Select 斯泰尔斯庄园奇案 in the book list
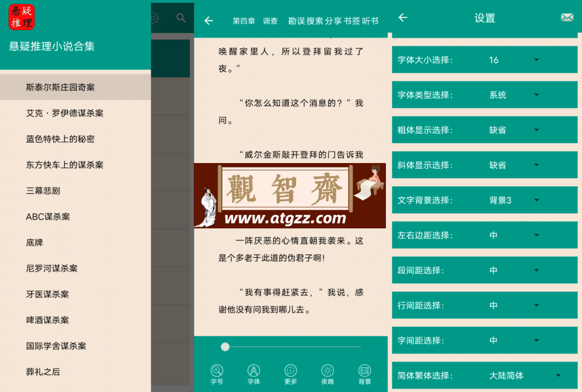 click(76, 87)
